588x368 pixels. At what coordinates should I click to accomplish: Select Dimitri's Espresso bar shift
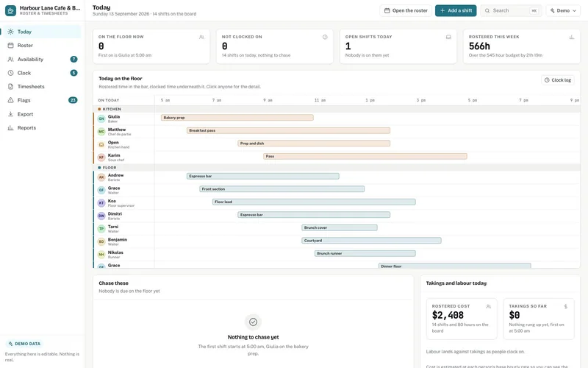(x=314, y=215)
